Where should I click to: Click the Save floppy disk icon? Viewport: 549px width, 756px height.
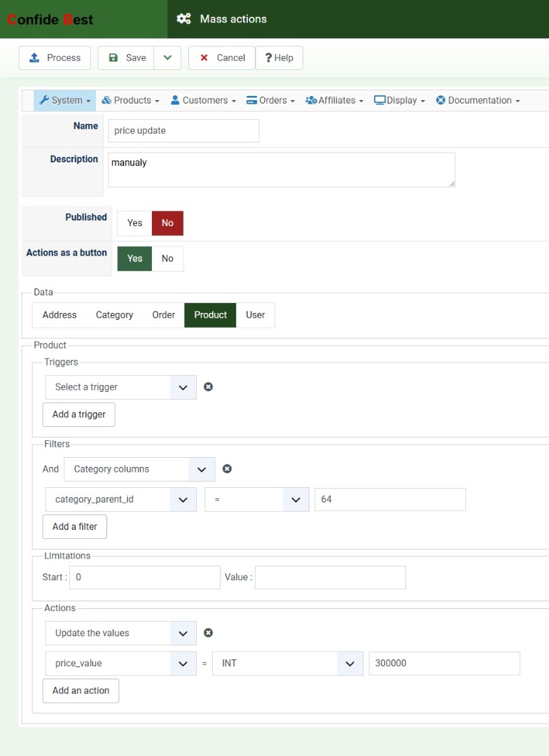tap(113, 58)
